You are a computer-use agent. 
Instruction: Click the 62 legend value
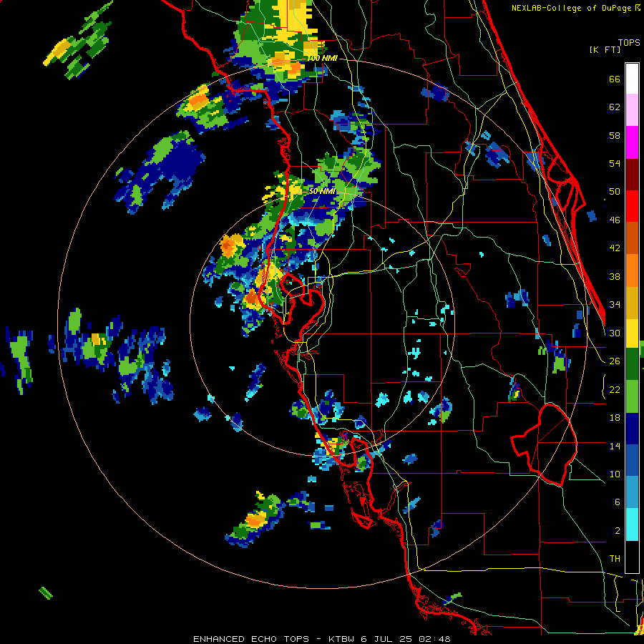[615, 107]
